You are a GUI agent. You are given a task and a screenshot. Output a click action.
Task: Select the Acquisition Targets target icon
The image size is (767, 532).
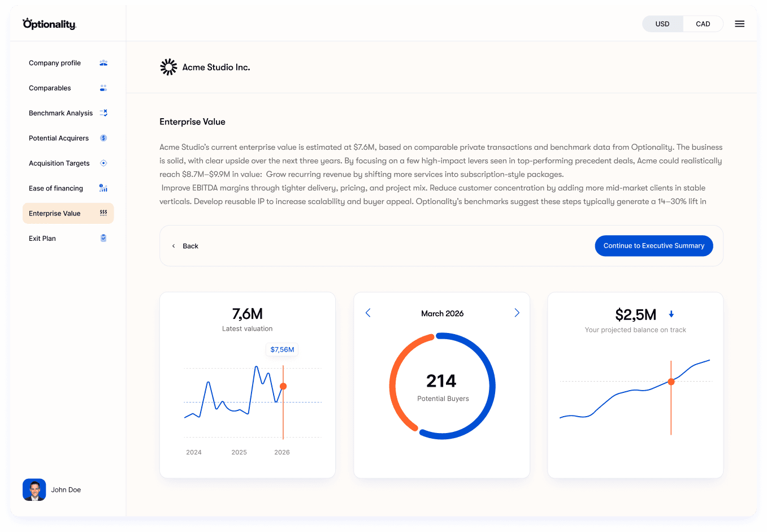[x=103, y=163]
